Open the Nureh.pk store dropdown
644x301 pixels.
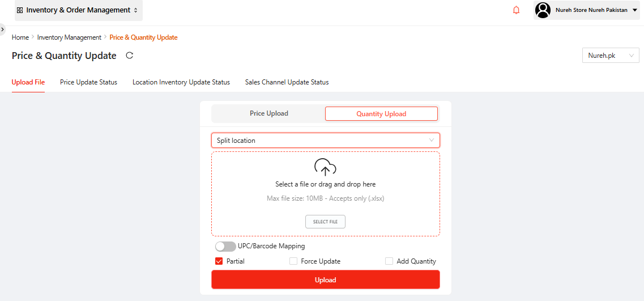click(611, 56)
